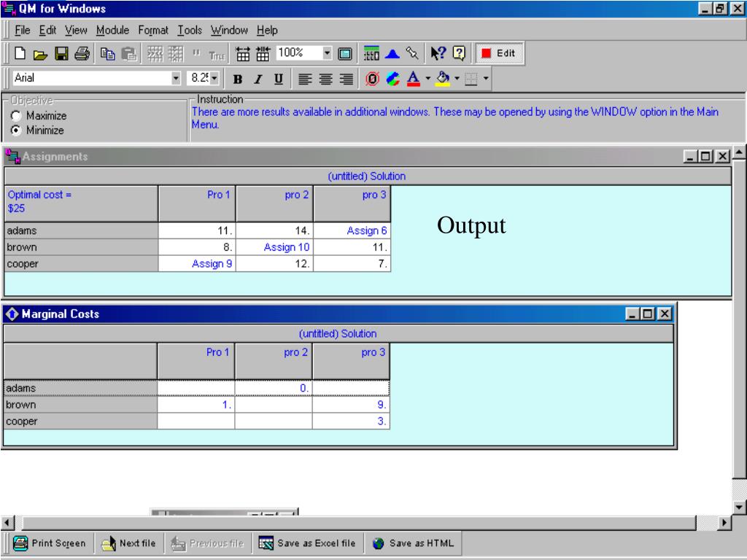Click the full screen icon beside zoom
The height and width of the screenshot is (560, 747).
click(x=345, y=54)
